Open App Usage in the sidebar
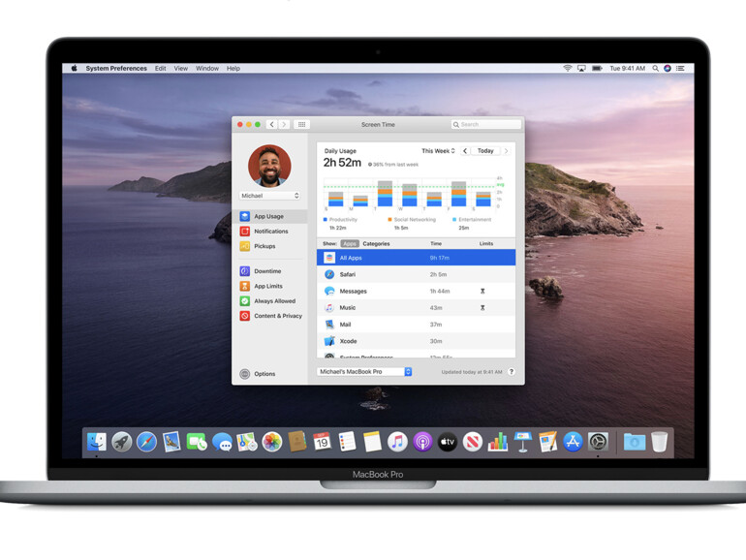The image size is (746, 560). [x=269, y=216]
